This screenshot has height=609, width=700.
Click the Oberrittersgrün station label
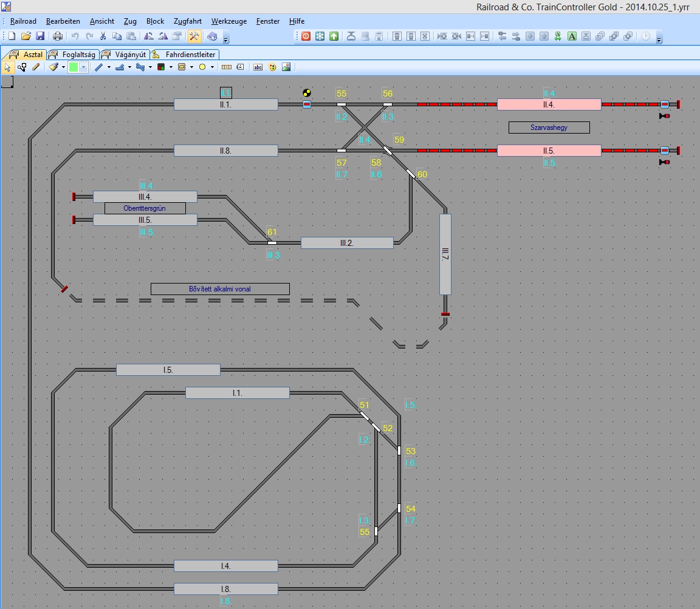coord(145,208)
